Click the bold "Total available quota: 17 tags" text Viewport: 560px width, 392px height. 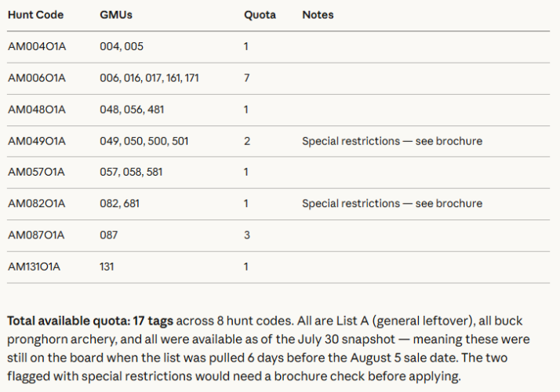coord(90,321)
